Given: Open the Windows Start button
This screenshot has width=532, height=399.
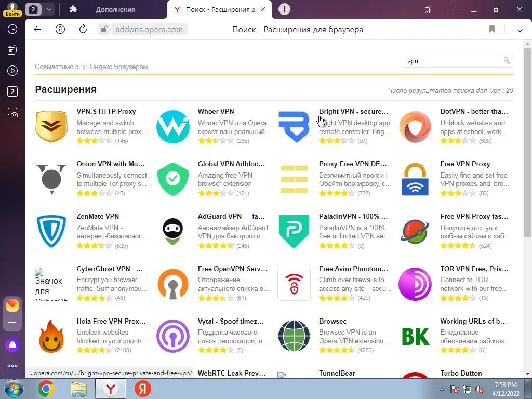Looking at the screenshot, I should [x=14, y=389].
